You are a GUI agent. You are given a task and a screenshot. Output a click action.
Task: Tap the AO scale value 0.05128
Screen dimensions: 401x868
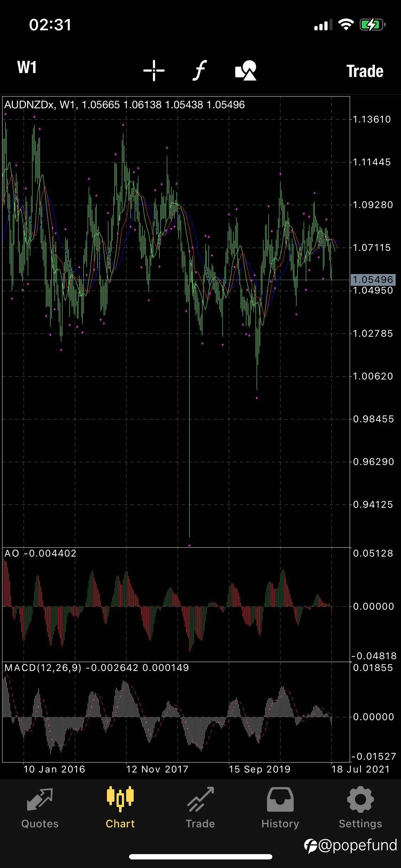click(373, 553)
